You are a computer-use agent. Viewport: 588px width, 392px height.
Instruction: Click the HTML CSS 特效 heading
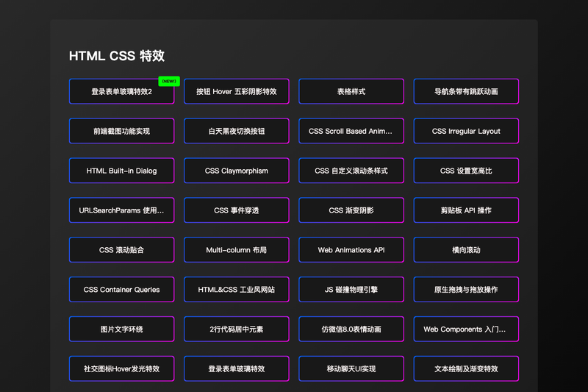[117, 56]
